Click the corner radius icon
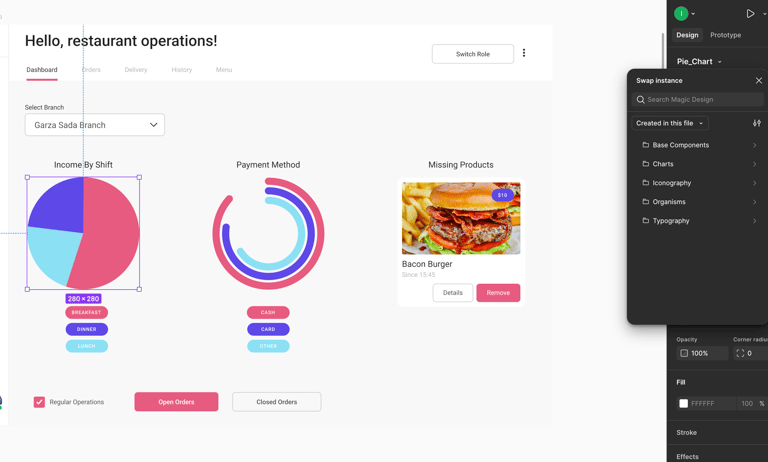768x462 pixels. tap(740, 353)
